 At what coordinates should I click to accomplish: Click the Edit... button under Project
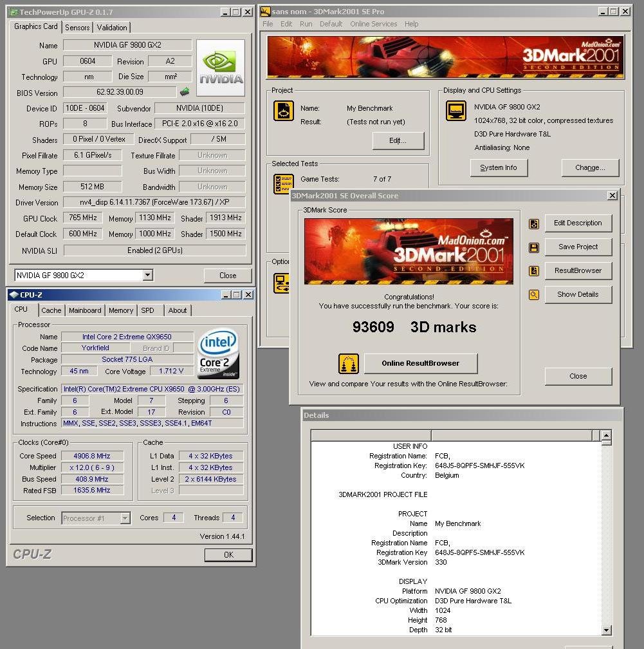[x=398, y=141]
